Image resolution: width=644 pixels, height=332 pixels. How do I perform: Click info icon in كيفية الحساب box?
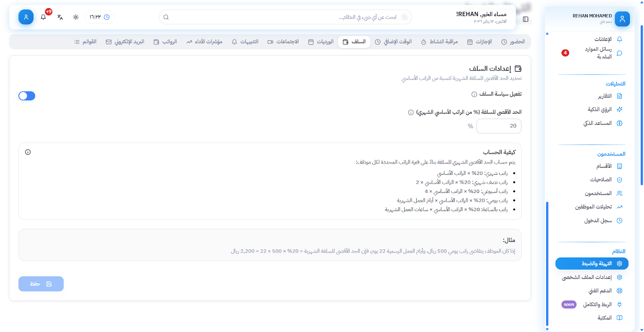[28, 152]
